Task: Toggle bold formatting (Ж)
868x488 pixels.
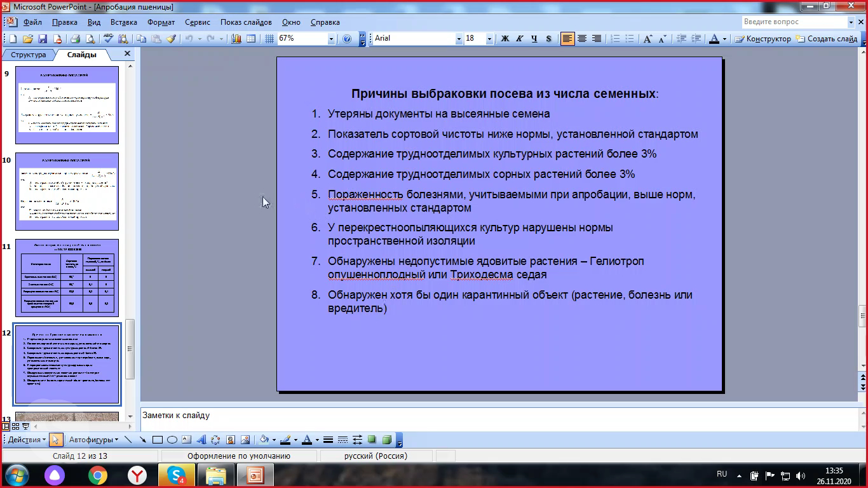Action: (x=505, y=39)
